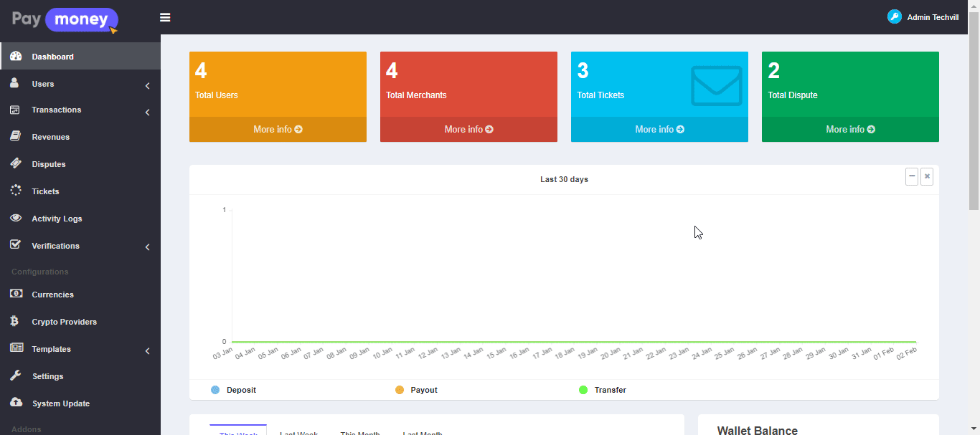This screenshot has height=435, width=980.
Task: Click the Activity Logs eye icon
Action: 15,218
